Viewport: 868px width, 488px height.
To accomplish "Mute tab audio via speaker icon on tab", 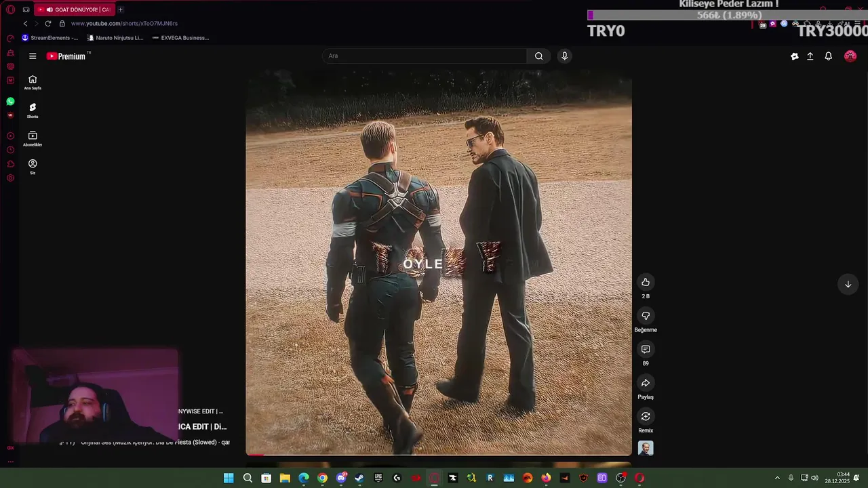I will [x=50, y=9].
